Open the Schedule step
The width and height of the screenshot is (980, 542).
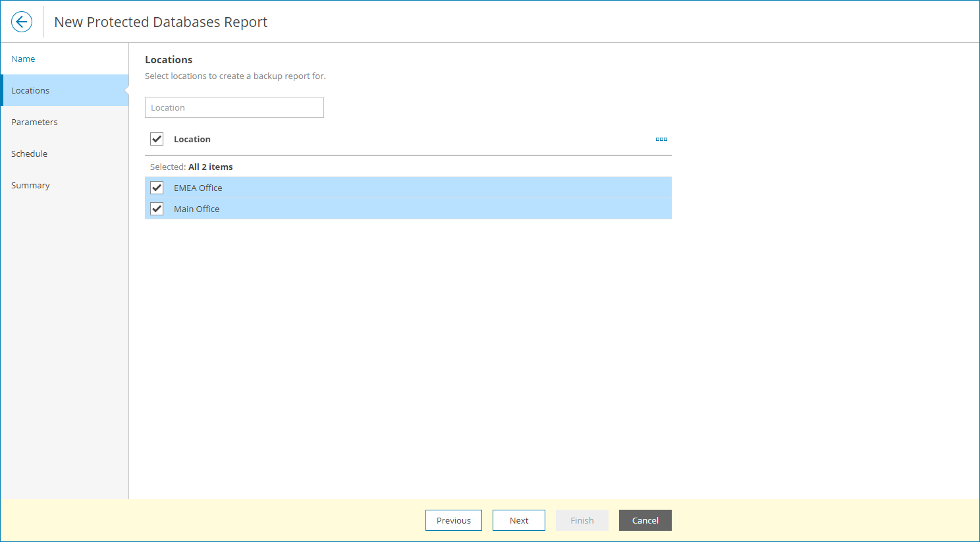click(x=29, y=153)
